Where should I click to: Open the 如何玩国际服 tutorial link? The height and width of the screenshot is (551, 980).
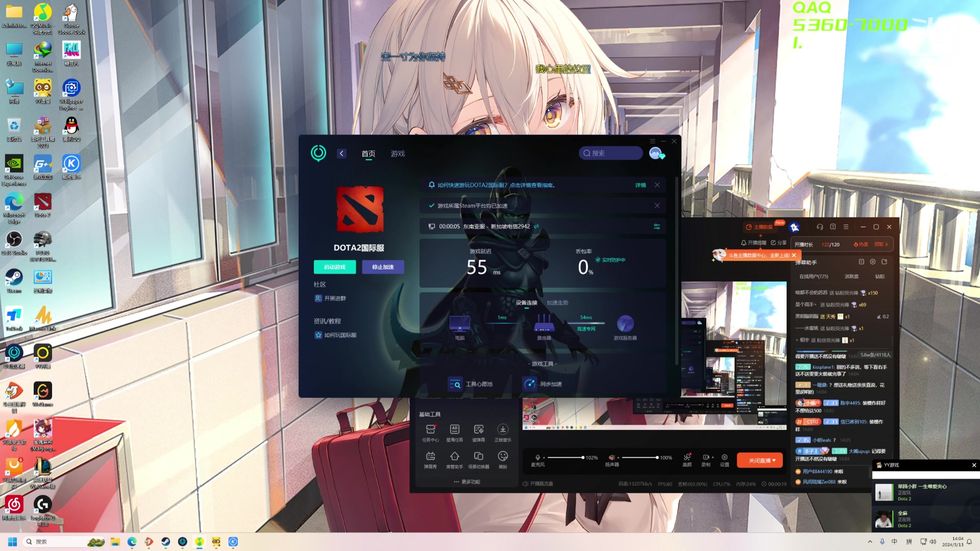pyautogui.click(x=336, y=335)
